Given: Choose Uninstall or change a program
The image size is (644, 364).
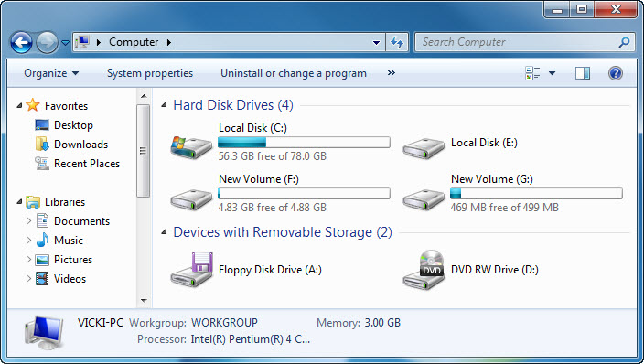Looking at the screenshot, I should (x=294, y=73).
